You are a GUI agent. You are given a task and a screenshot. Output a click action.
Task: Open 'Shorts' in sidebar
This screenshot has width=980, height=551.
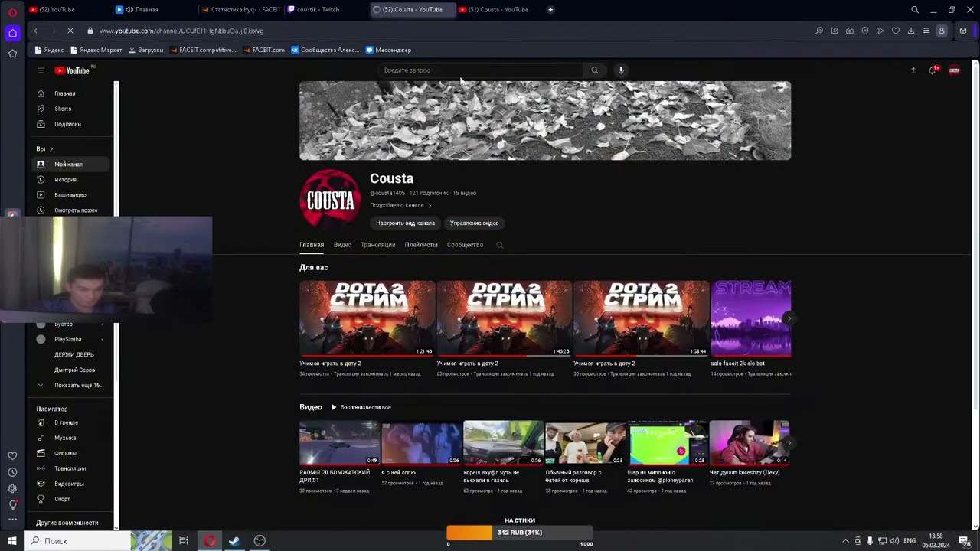coord(72,109)
